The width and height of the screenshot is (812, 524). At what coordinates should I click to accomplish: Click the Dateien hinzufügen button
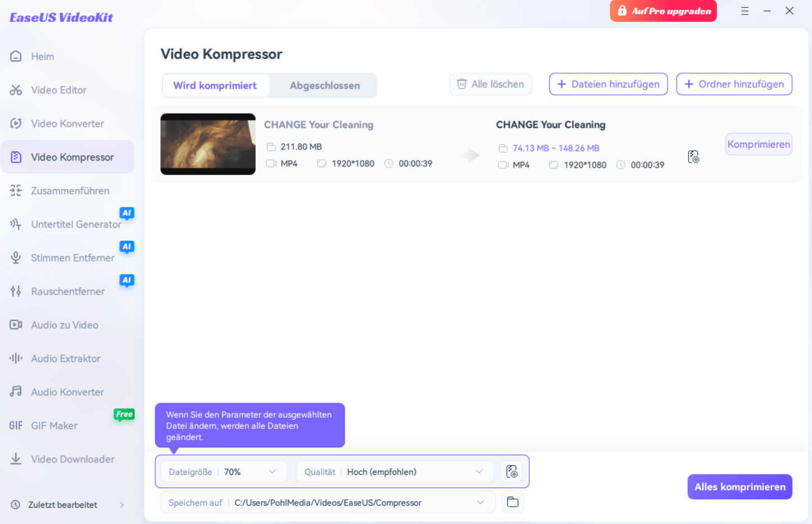[x=608, y=84]
